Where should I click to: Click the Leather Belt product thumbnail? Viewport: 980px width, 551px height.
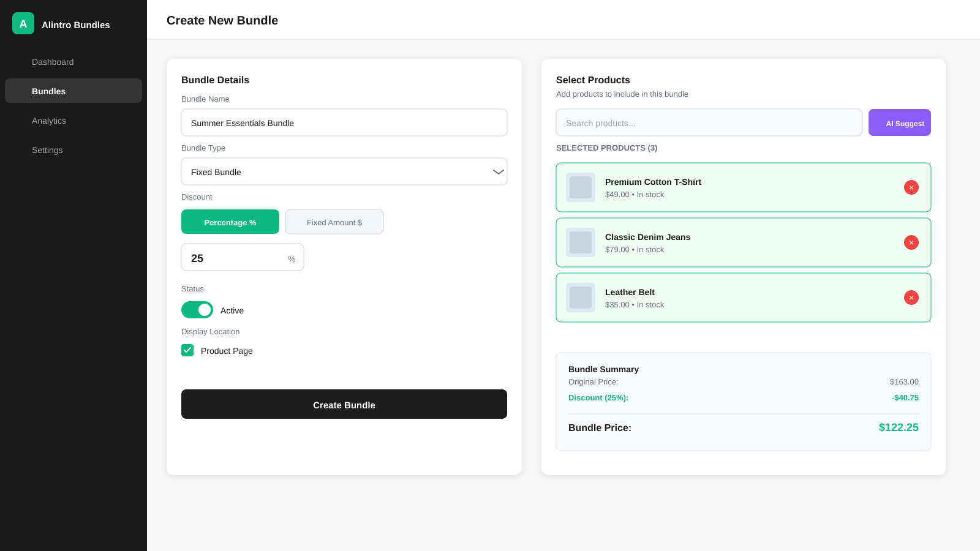[580, 298]
